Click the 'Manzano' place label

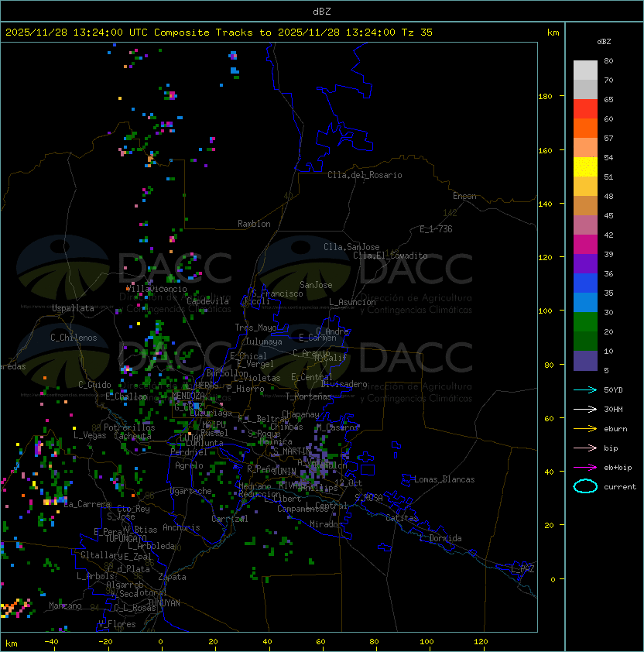tap(65, 606)
